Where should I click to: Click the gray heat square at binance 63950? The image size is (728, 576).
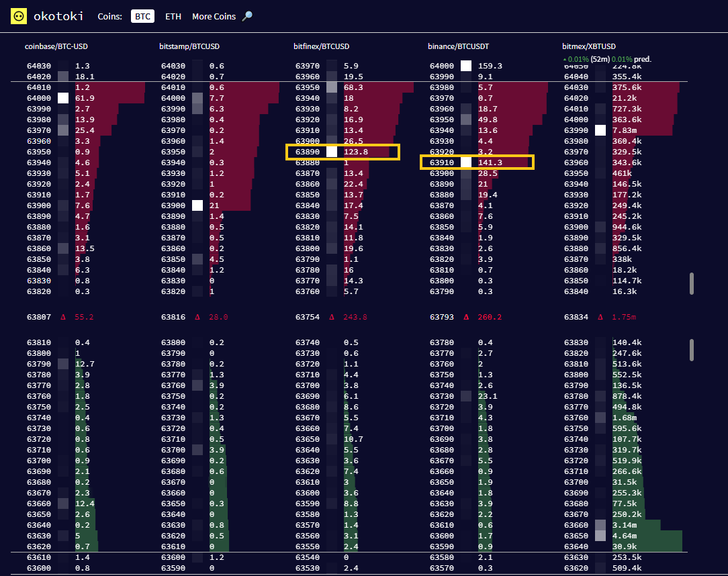(x=466, y=119)
